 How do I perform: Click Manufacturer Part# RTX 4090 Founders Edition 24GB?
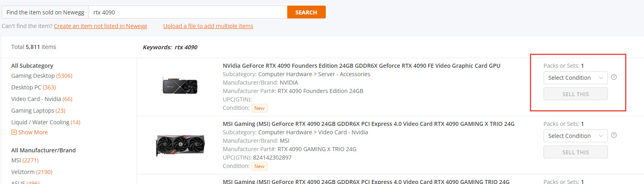pos(320,91)
